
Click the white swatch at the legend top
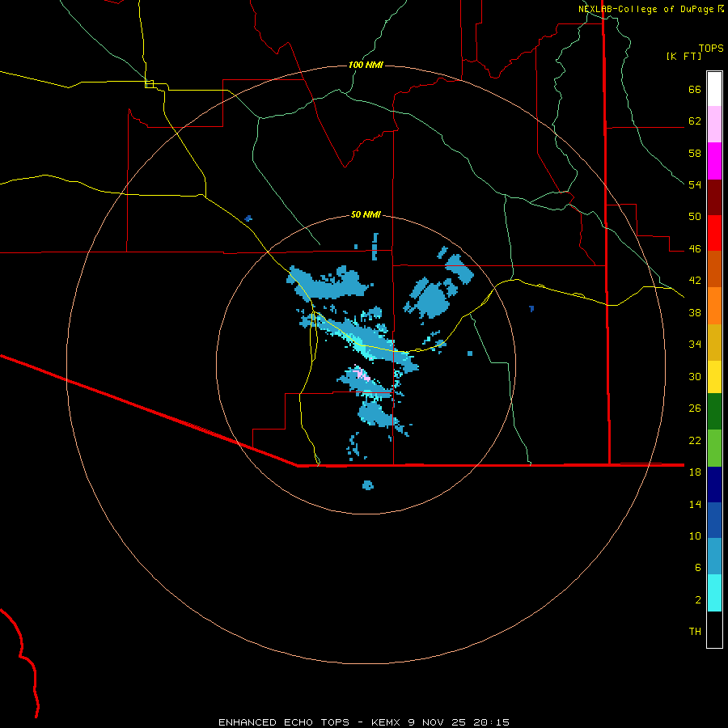[x=714, y=89]
